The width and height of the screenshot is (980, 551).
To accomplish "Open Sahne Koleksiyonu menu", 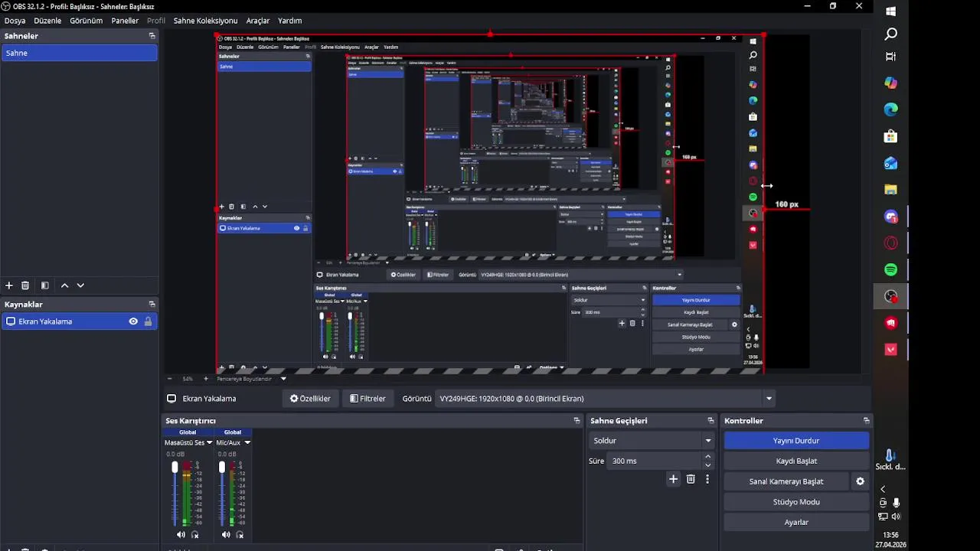I will pos(205,21).
